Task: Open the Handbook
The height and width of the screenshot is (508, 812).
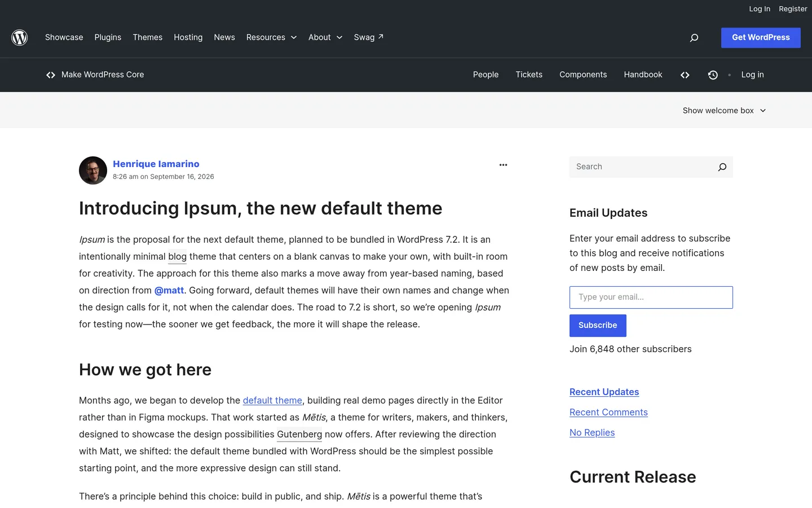Action: click(643, 75)
